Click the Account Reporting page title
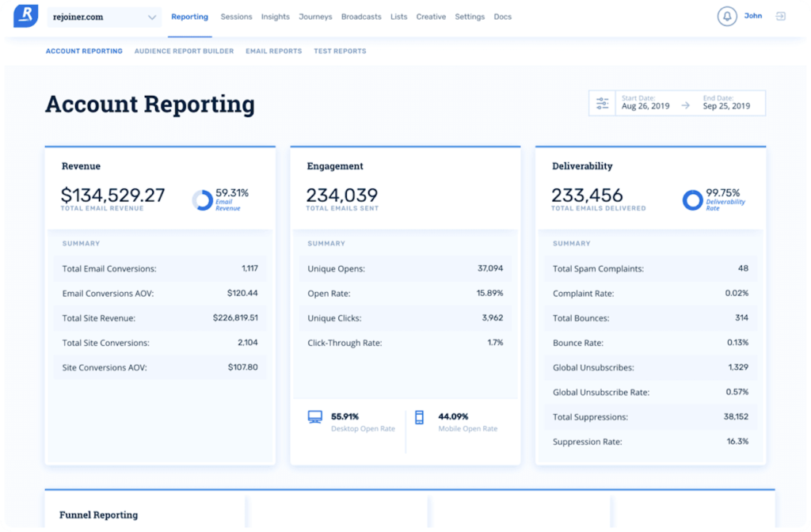The width and height of the screenshot is (811, 532). 150,104
